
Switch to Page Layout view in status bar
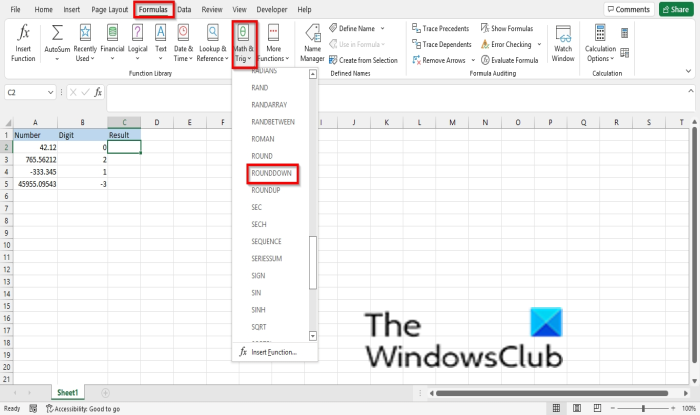(577, 408)
